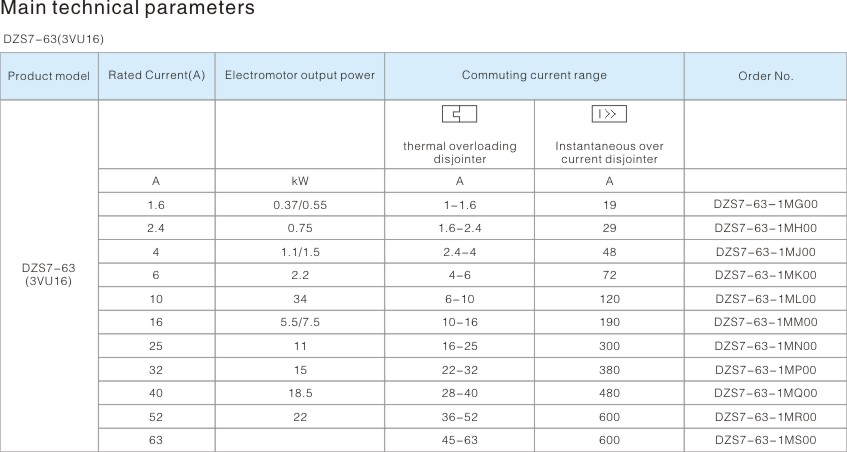Click the Electromotor output power header

pyautogui.click(x=300, y=76)
